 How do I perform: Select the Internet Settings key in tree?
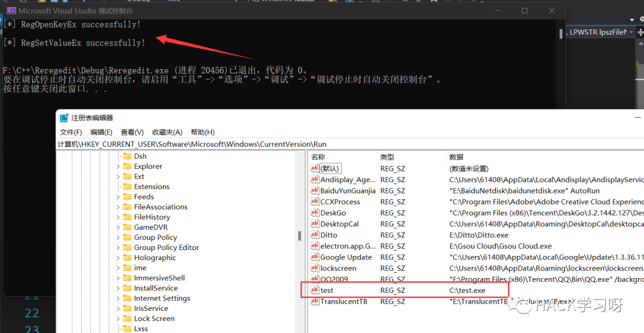tap(162, 298)
